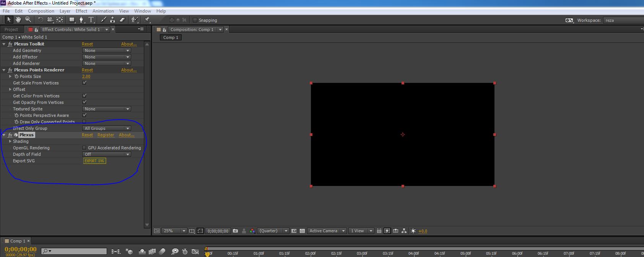Expand the Offset property group
This screenshot has height=257, width=644.
tap(10, 89)
